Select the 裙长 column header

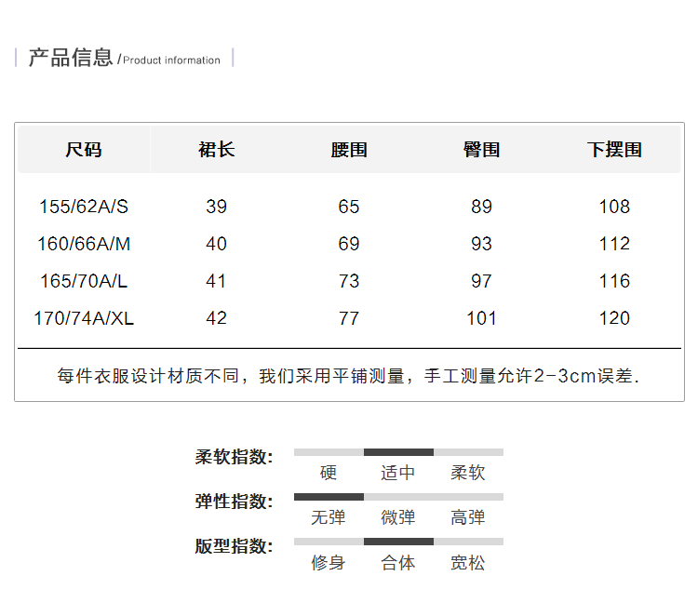(x=217, y=150)
